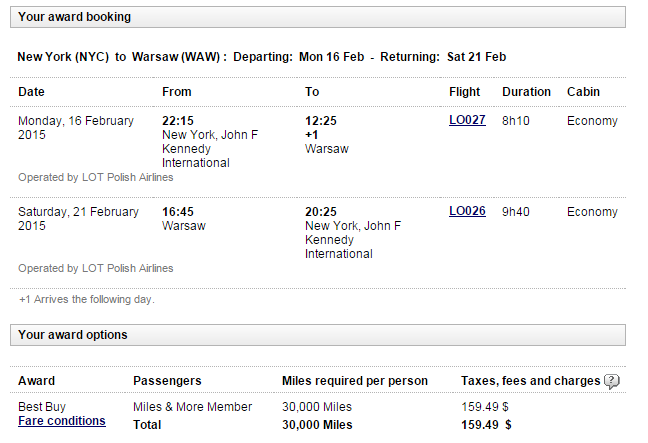Click the Flight column header
Viewport: 648px width, 443px height.
[465, 92]
